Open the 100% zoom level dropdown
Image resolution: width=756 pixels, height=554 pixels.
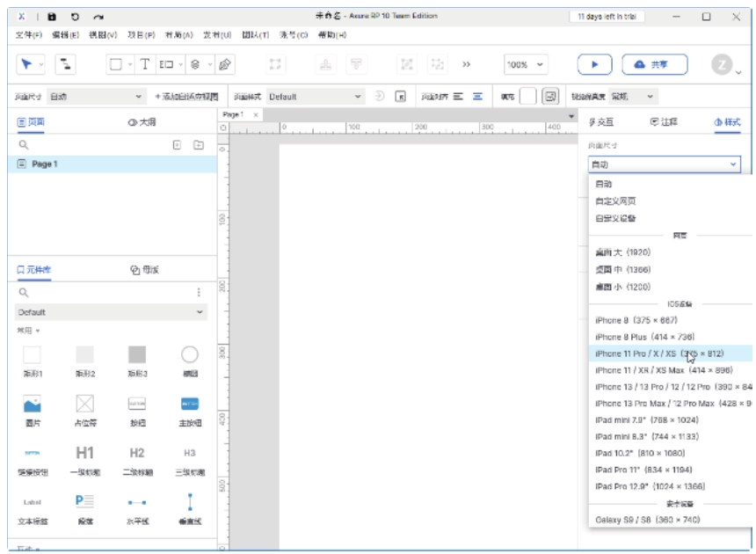526,64
